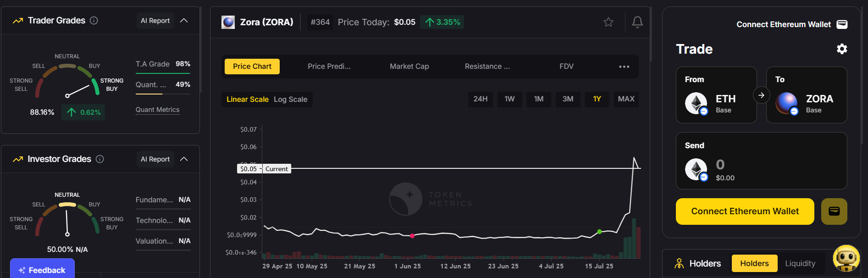The width and height of the screenshot is (868, 278).
Task: Open the From ETH token selector
Action: 716,95
